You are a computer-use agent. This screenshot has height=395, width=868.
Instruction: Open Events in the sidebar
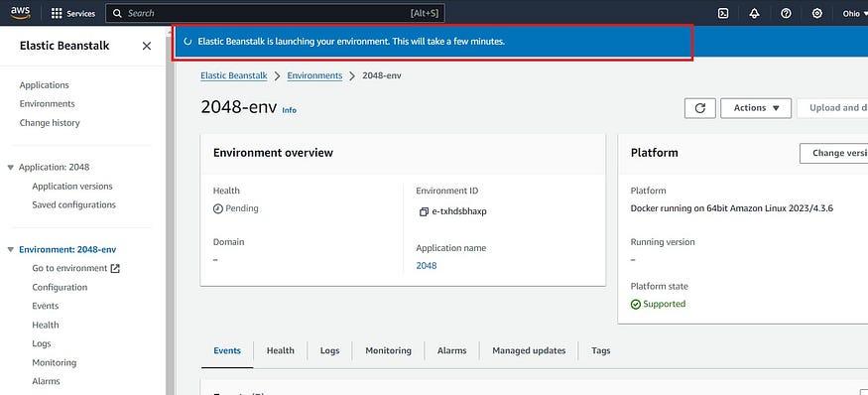[x=45, y=306]
